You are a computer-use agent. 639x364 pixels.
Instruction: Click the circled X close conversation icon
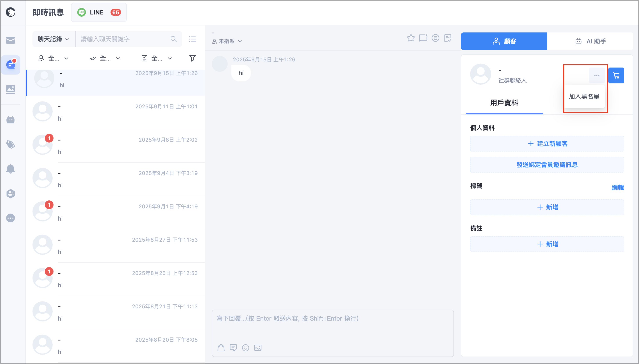pos(436,38)
